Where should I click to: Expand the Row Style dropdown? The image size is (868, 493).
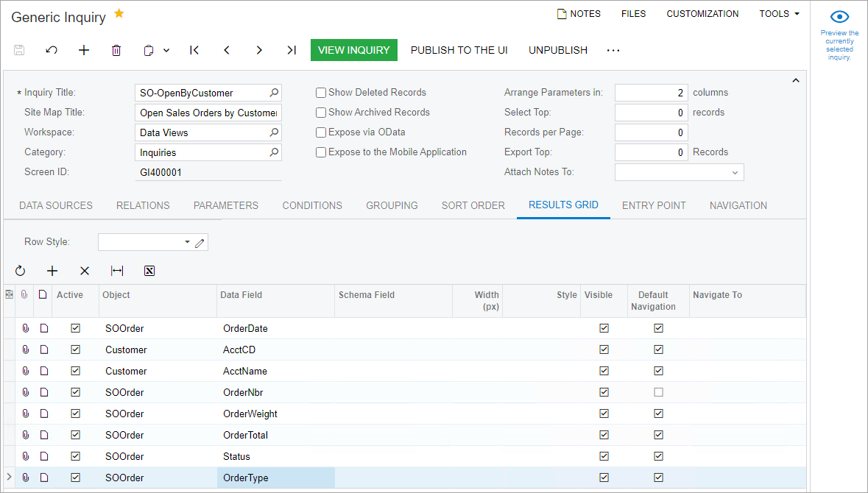pos(187,242)
